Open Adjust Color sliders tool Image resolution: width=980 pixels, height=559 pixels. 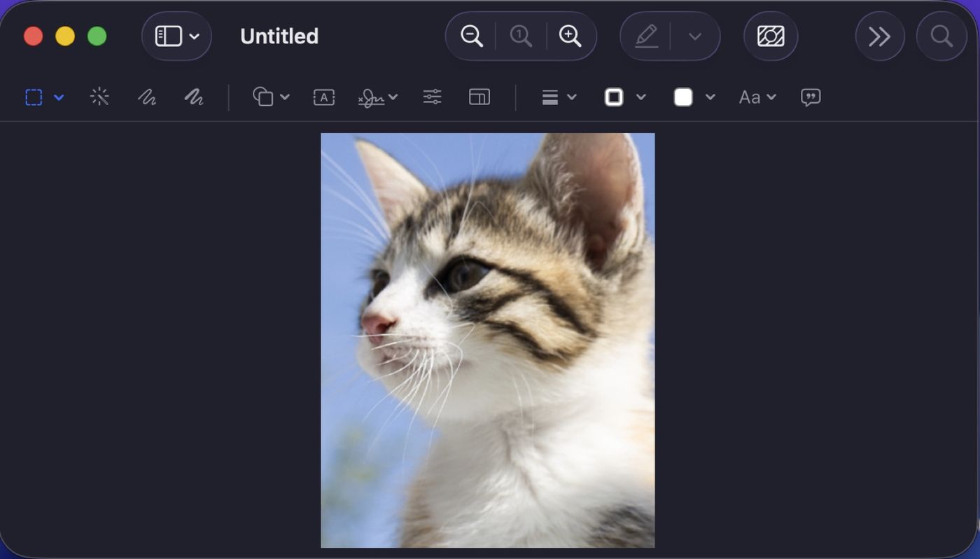coord(433,97)
